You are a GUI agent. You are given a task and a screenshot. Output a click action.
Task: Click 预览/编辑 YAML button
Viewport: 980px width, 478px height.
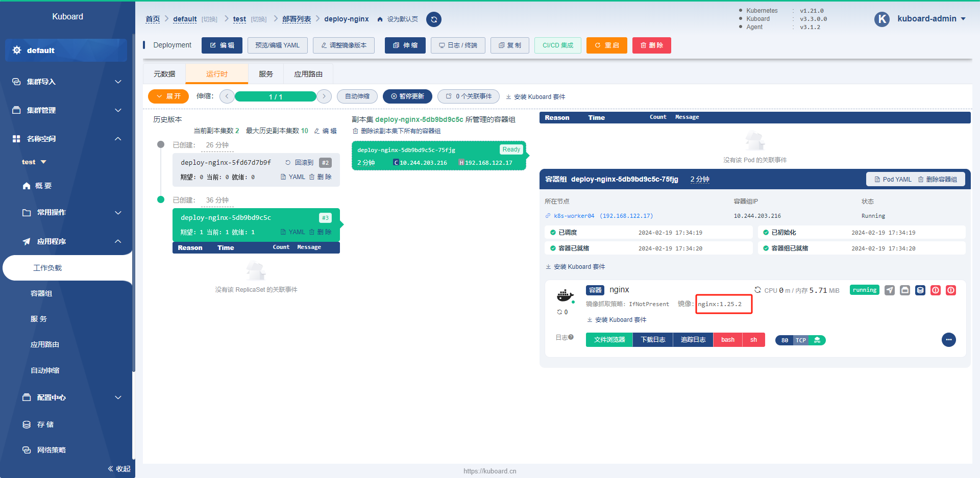(278, 45)
